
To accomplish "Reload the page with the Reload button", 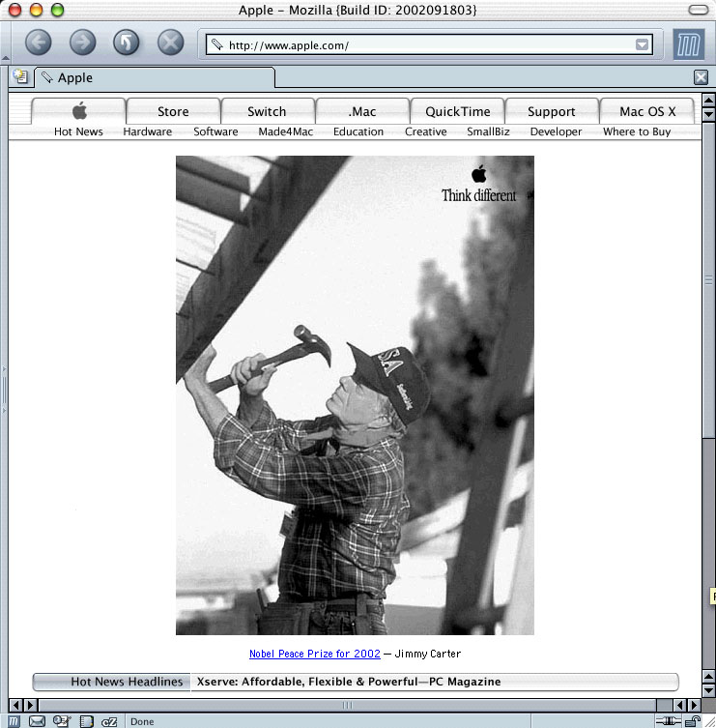I will coord(127,43).
